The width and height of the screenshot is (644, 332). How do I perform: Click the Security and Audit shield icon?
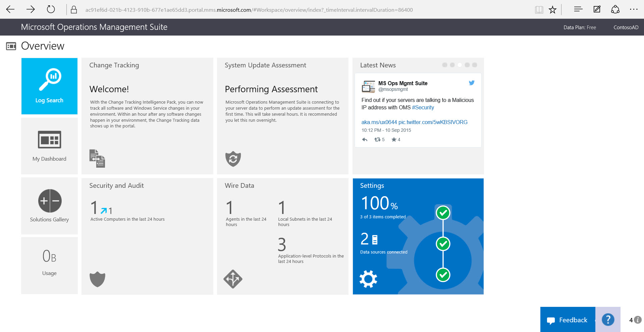tap(98, 279)
